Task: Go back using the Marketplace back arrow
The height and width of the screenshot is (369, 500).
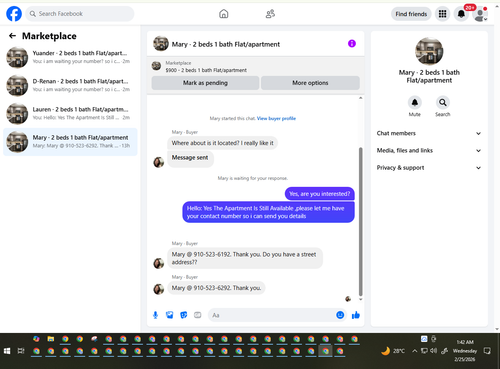Action: pyautogui.click(x=12, y=36)
